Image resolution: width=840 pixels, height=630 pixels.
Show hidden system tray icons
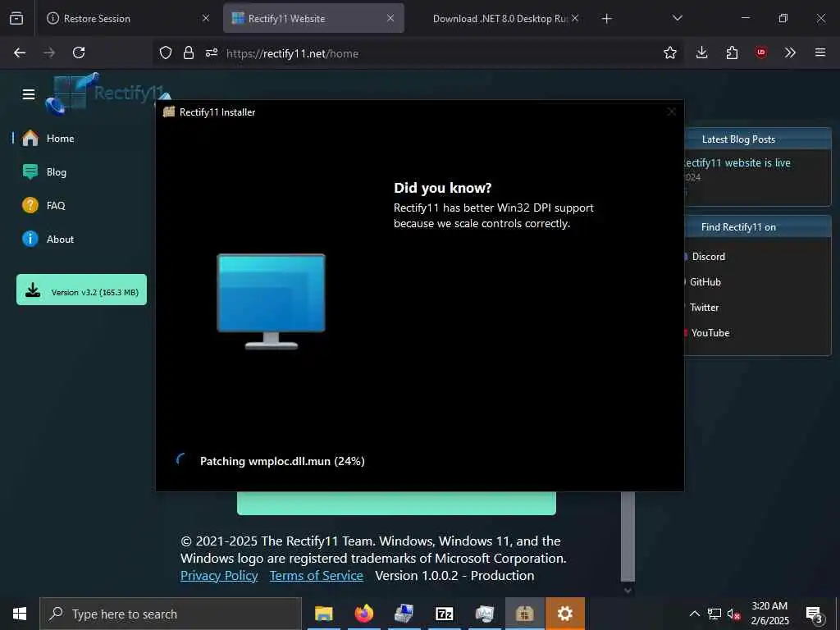point(694,614)
